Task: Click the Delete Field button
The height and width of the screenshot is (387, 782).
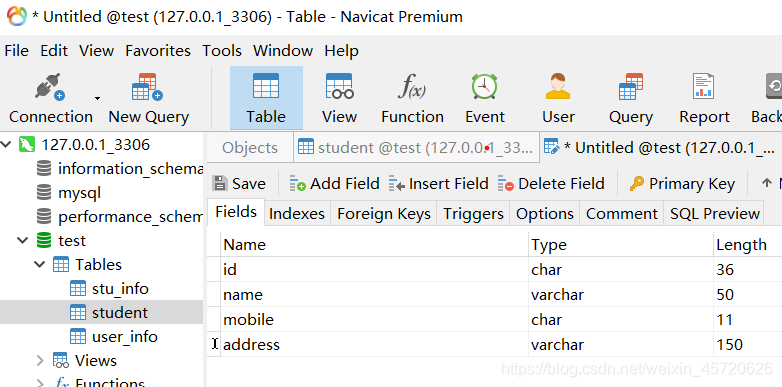Action: click(x=551, y=184)
